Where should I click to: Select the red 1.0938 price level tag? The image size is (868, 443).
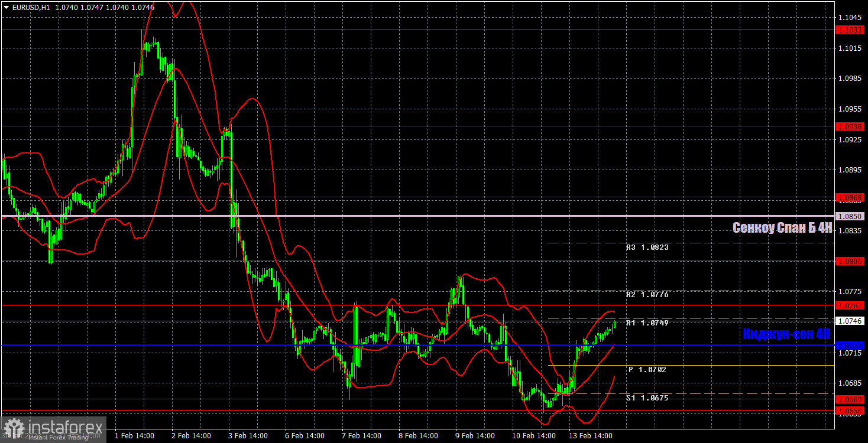pyautogui.click(x=850, y=126)
